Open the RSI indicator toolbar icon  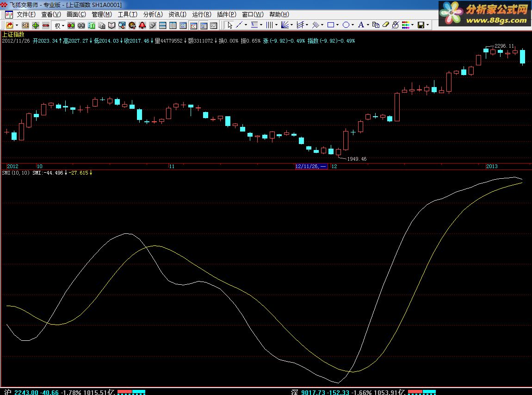[25, 25]
